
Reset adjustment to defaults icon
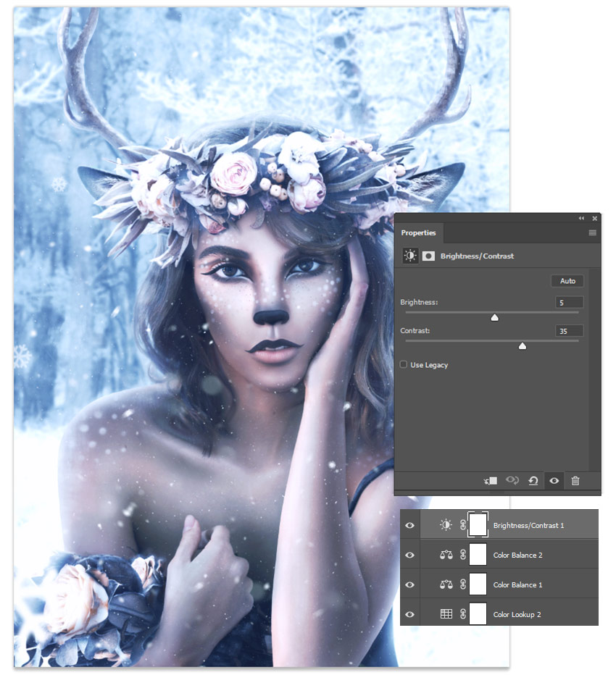[533, 480]
